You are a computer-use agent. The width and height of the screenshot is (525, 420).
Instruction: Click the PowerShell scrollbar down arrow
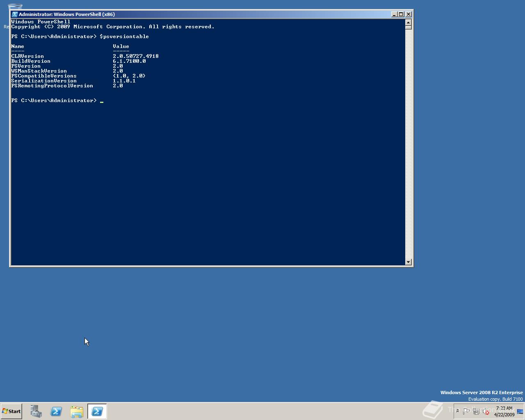coord(408,262)
